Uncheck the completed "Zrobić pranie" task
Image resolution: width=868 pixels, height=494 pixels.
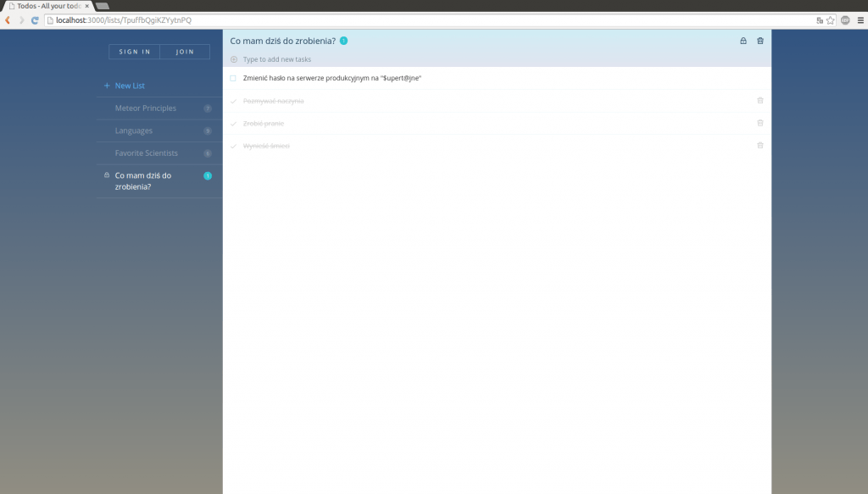[x=234, y=123]
